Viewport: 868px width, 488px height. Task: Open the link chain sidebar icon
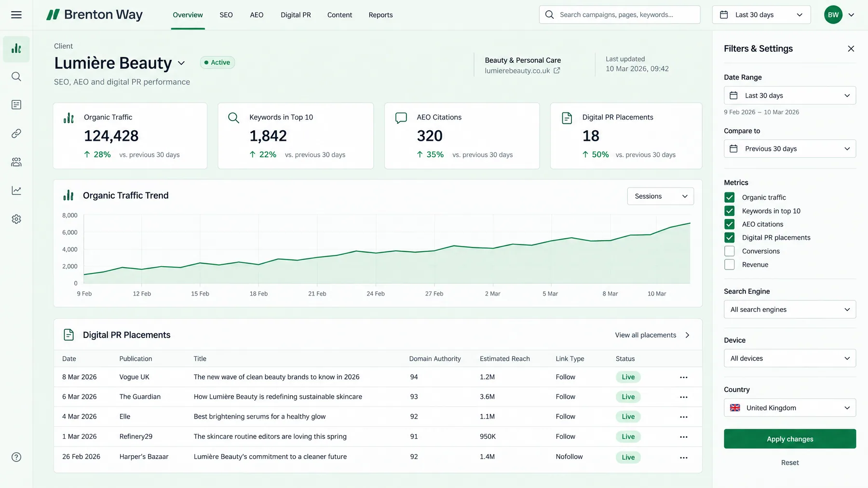(16, 133)
